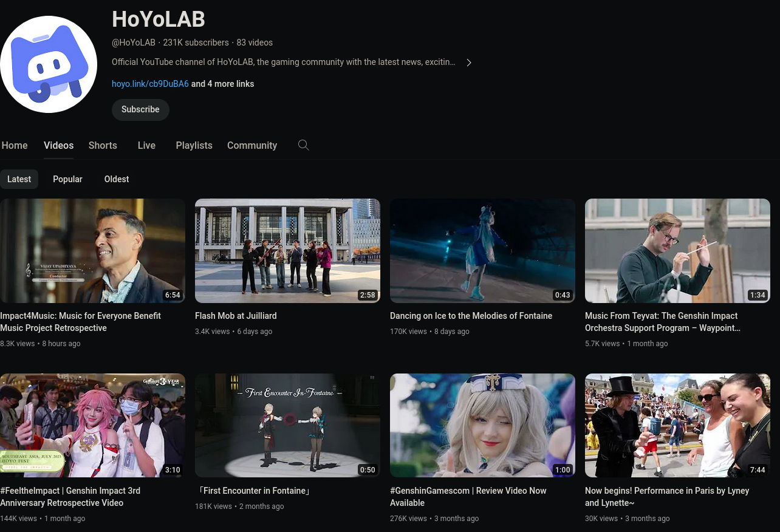Click the '1:00' duration badge
780x532 pixels.
coord(563,470)
